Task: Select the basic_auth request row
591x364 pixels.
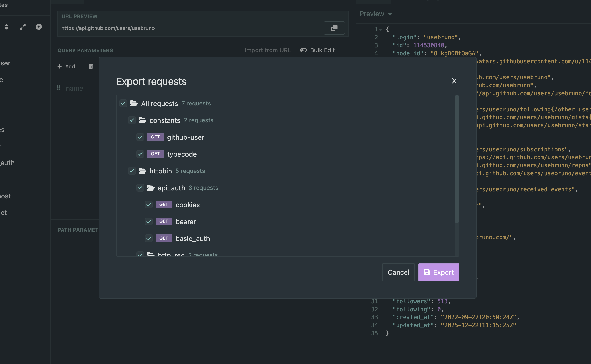Action: coord(193,238)
